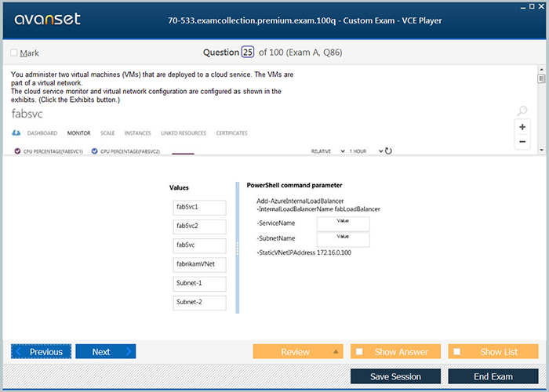Open the Review button
This screenshot has width=549, height=392.
[298, 351]
